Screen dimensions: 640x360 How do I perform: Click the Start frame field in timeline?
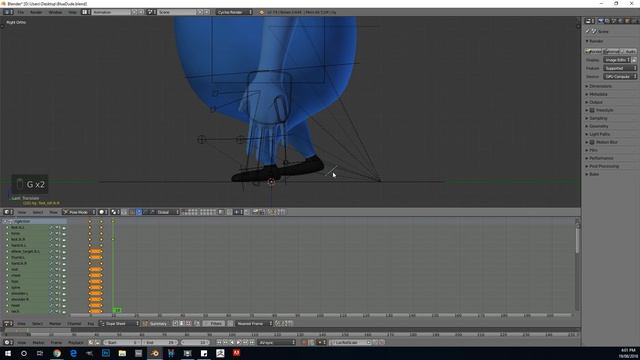[122, 342]
